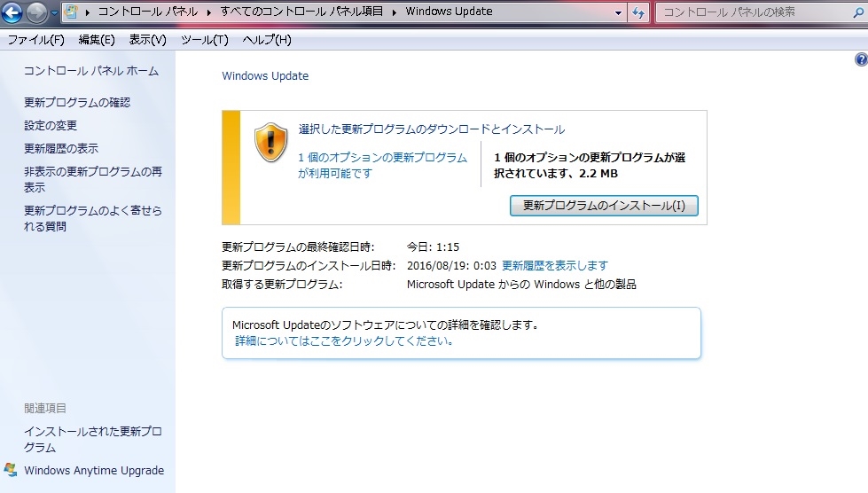Open the ファイル(F) menu
The height and width of the screenshot is (493, 868).
click(x=36, y=40)
